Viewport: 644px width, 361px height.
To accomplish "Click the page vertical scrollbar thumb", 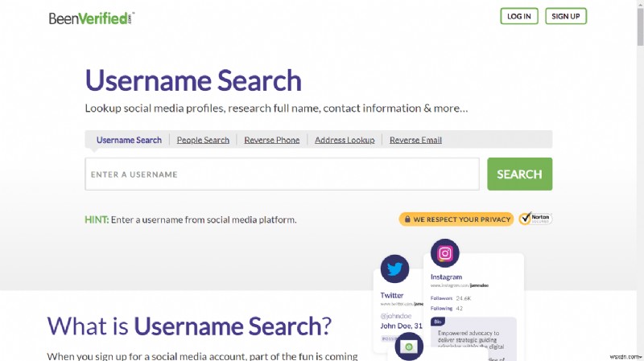I will 640,27.
